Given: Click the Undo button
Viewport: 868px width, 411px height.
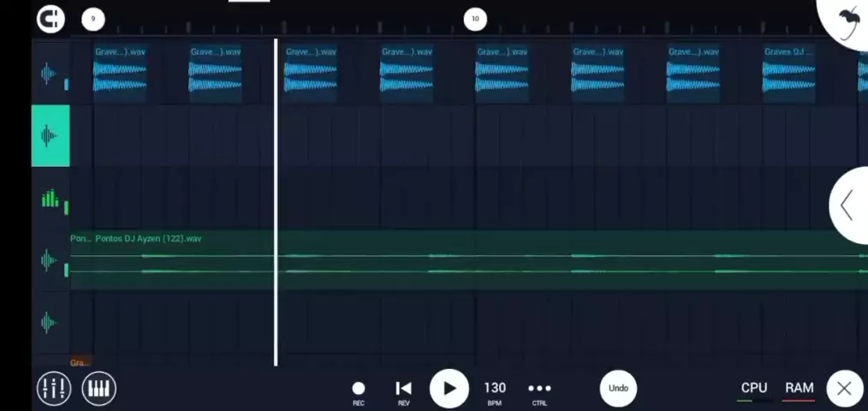Looking at the screenshot, I should [x=618, y=388].
